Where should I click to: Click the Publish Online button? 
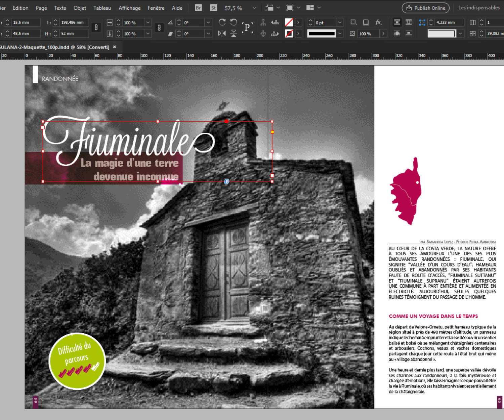(x=425, y=8)
